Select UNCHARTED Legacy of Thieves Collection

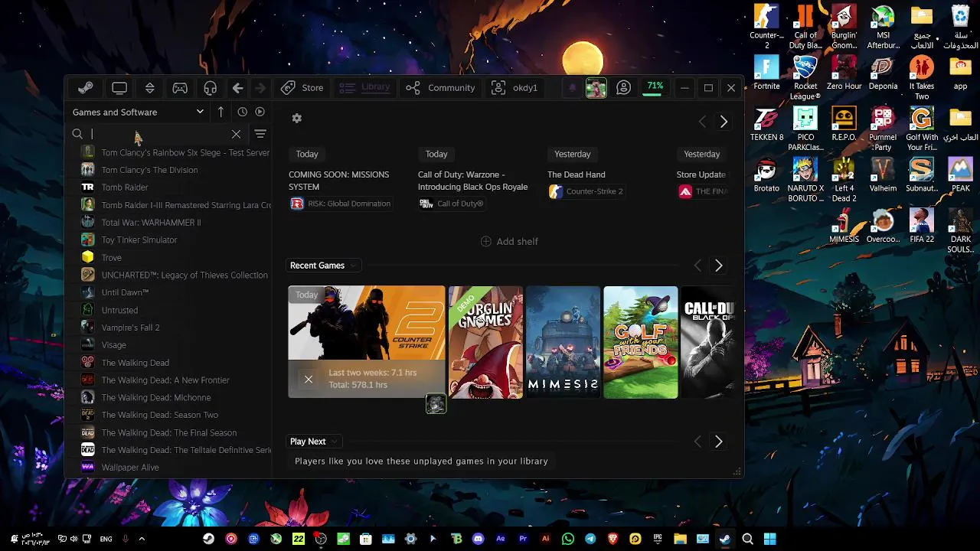pos(185,275)
